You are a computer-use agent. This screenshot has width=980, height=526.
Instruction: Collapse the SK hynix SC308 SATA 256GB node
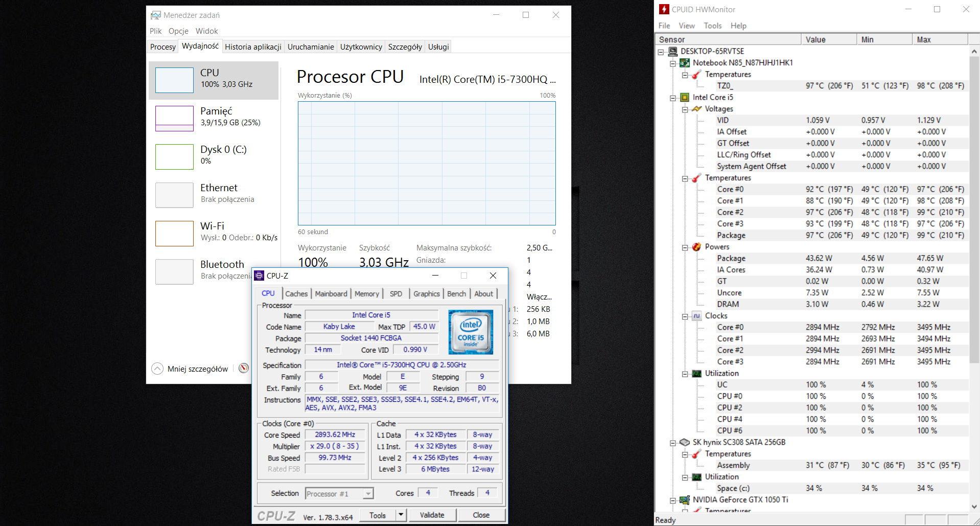673,443
